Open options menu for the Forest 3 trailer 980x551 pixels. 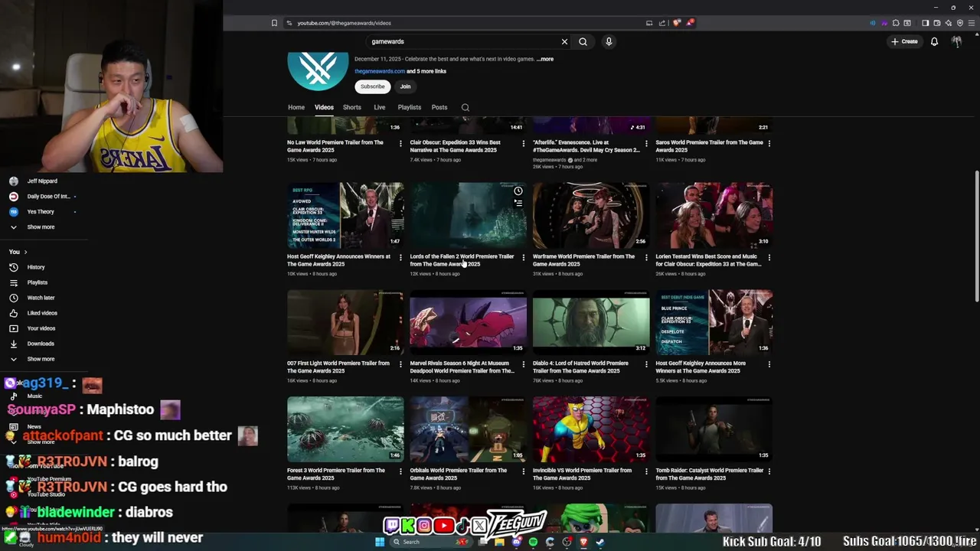(x=400, y=471)
